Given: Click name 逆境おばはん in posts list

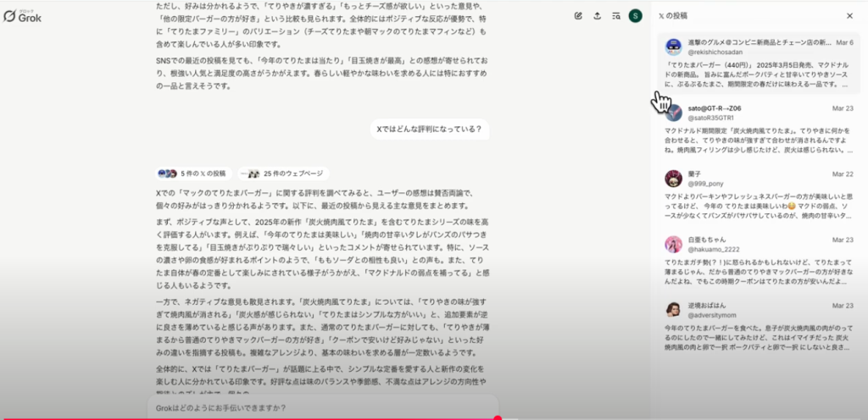Looking at the screenshot, I should (x=707, y=306).
